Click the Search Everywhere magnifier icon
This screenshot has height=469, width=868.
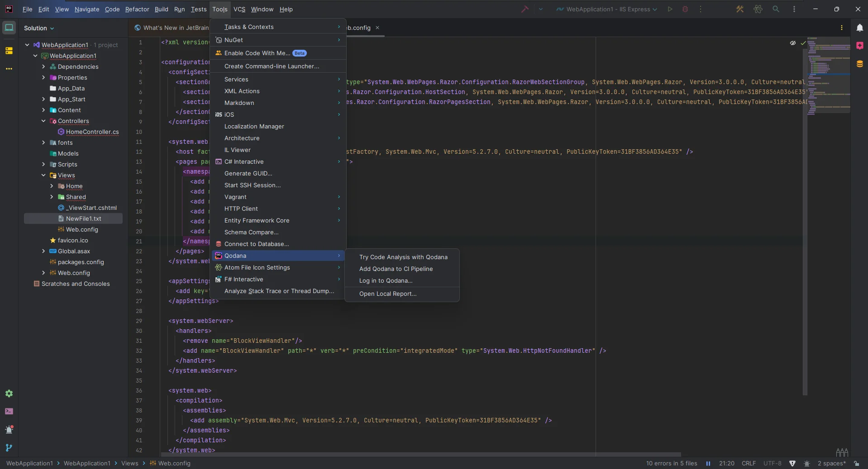tap(776, 9)
